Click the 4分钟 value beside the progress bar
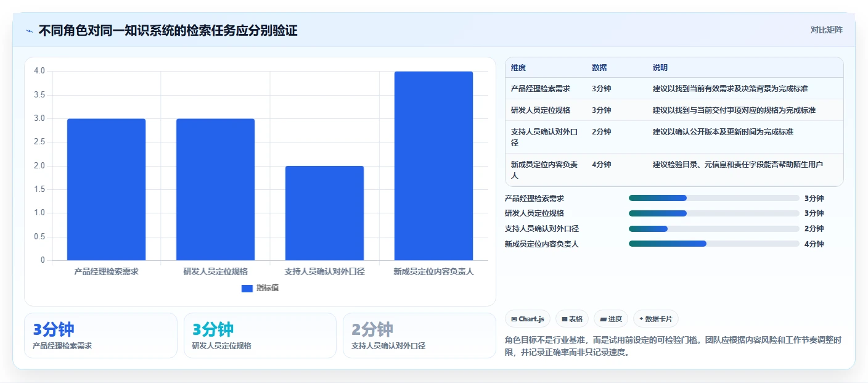The height and width of the screenshot is (383, 868). [x=814, y=244]
